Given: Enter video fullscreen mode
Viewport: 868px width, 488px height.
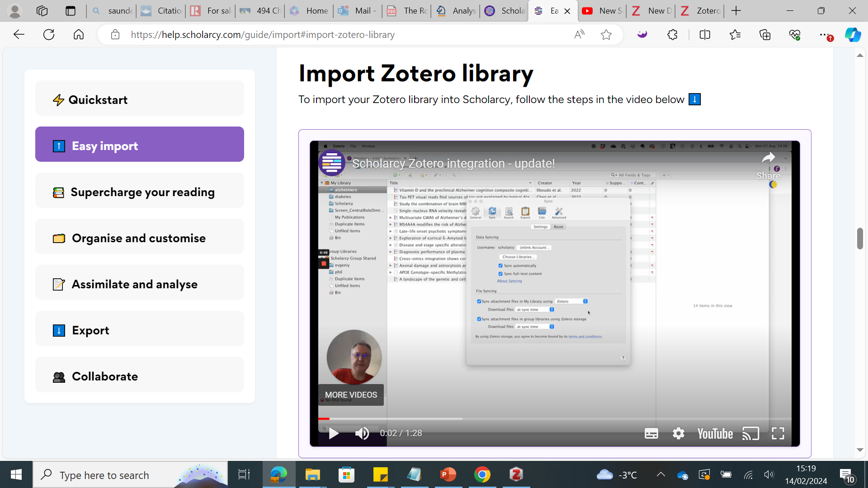Looking at the screenshot, I should pyautogui.click(x=778, y=433).
